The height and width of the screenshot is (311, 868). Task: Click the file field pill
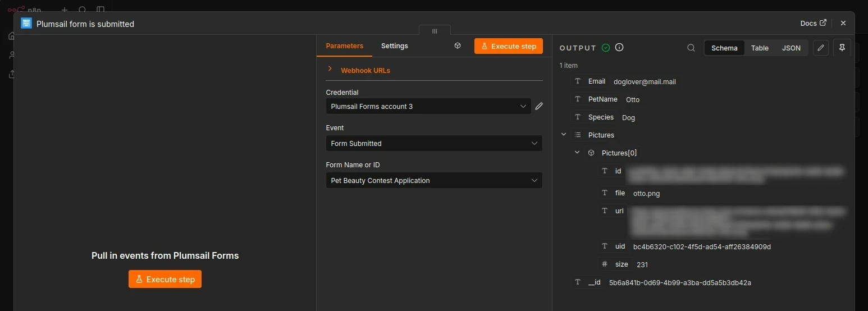(x=613, y=193)
